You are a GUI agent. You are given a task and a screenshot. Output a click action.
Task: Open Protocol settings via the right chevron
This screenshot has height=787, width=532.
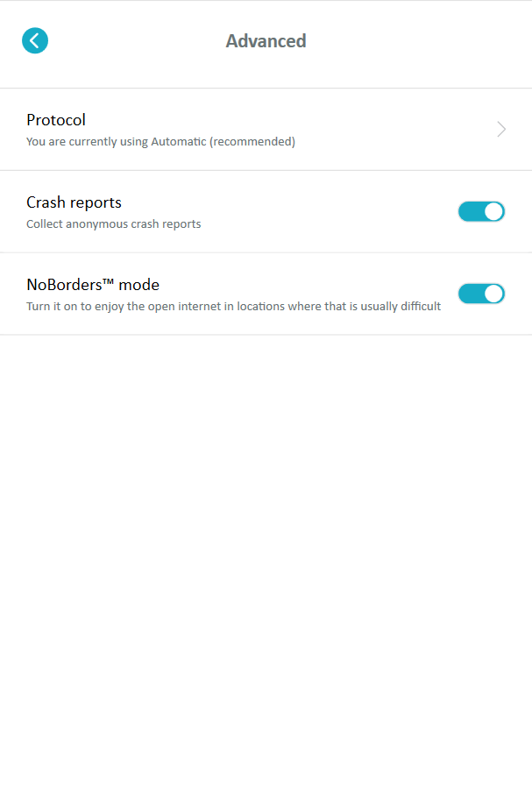501,130
